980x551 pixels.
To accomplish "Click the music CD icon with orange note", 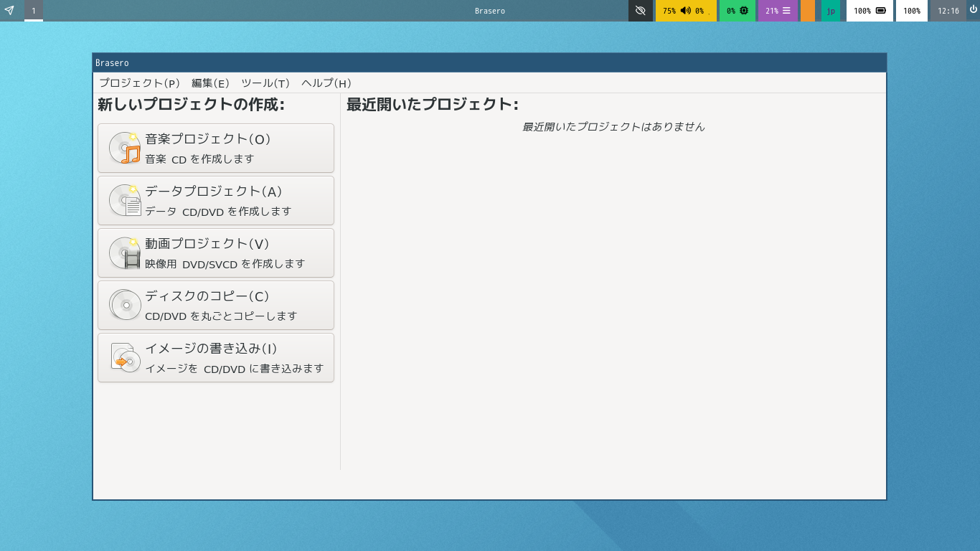I will (x=125, y=148).
